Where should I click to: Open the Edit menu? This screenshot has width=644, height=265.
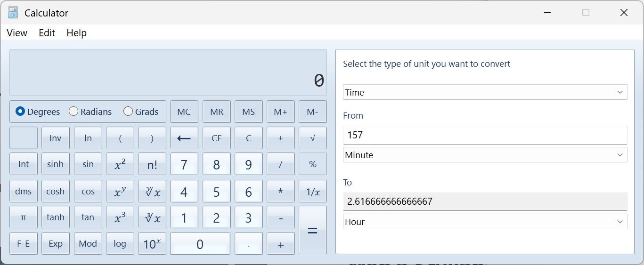pyautogui.click(x=47, y=33)
